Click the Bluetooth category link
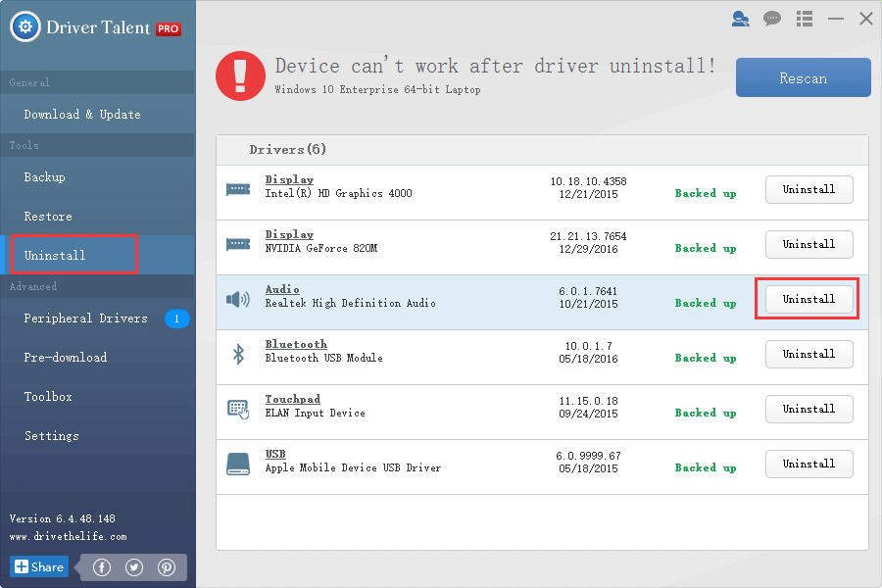The image size is (882, 588). (296, 344)
